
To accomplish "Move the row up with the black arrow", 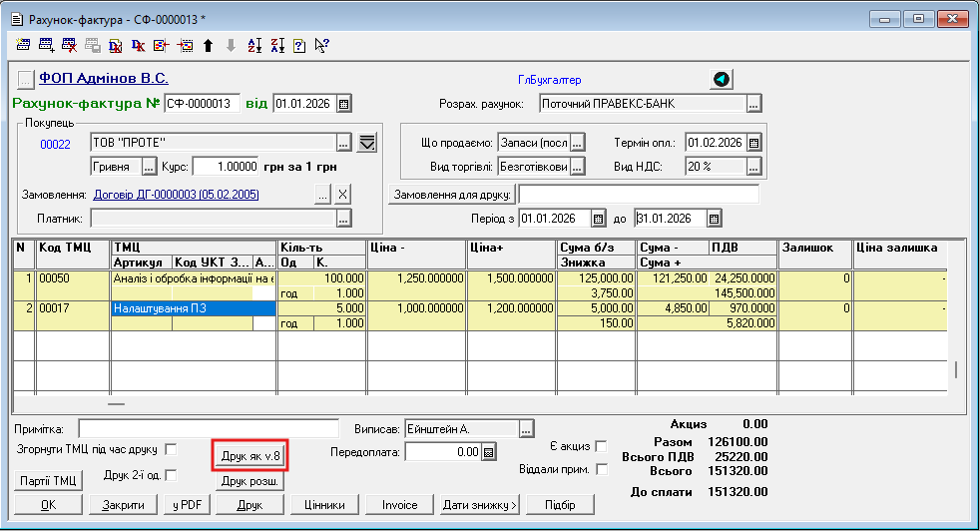I will (208, 45).
